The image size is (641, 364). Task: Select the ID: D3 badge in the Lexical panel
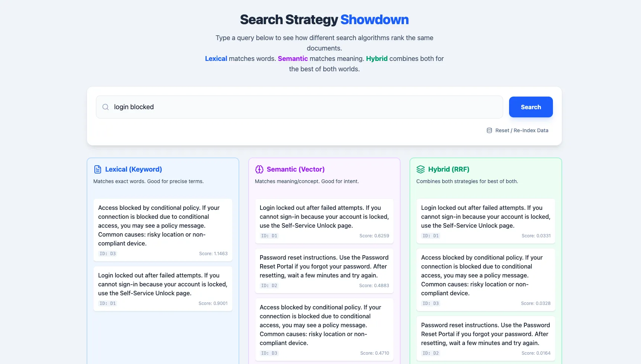[107, 253]
